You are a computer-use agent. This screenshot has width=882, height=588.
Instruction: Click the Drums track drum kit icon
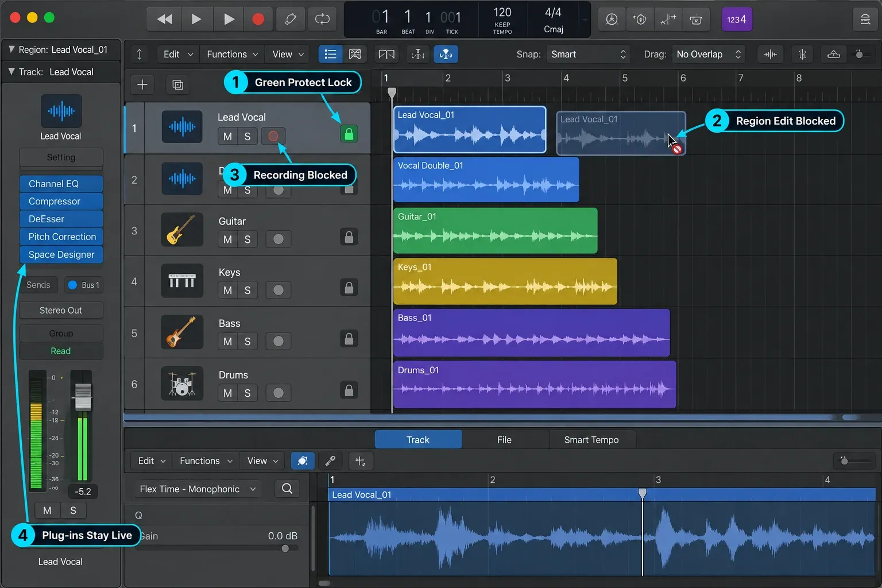pos(182,383)
